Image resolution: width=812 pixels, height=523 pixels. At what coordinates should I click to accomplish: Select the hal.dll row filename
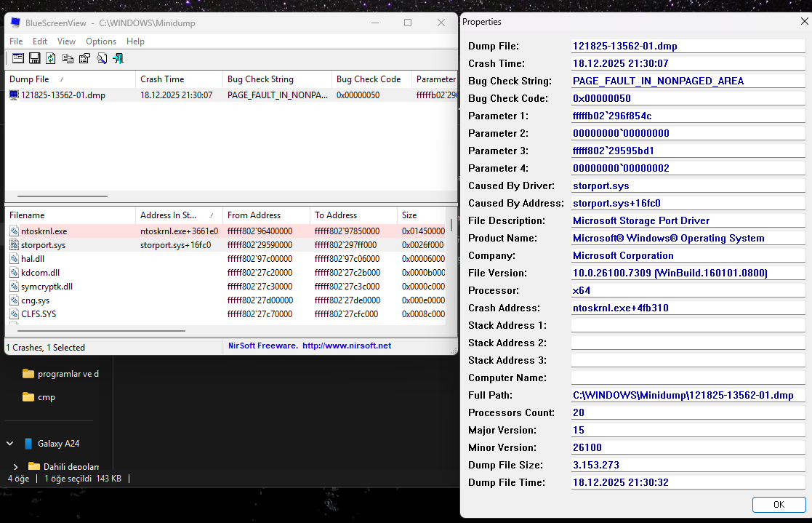coord(33,259)
